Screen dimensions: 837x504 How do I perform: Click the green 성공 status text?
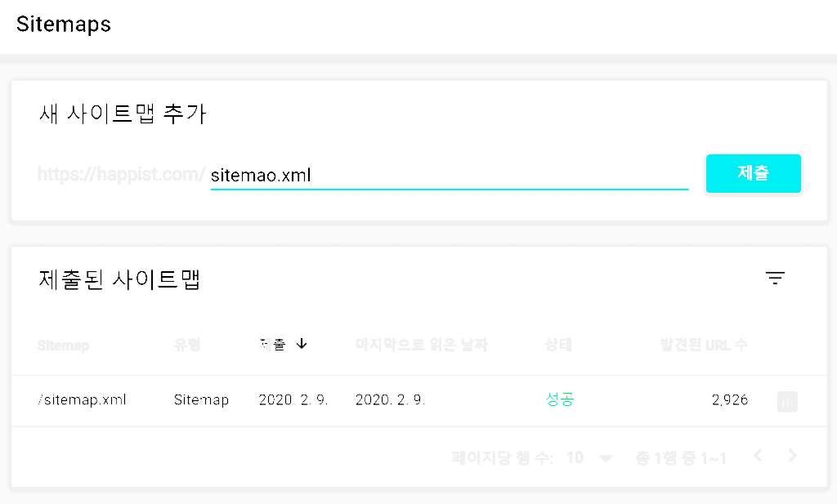(559, 400)
